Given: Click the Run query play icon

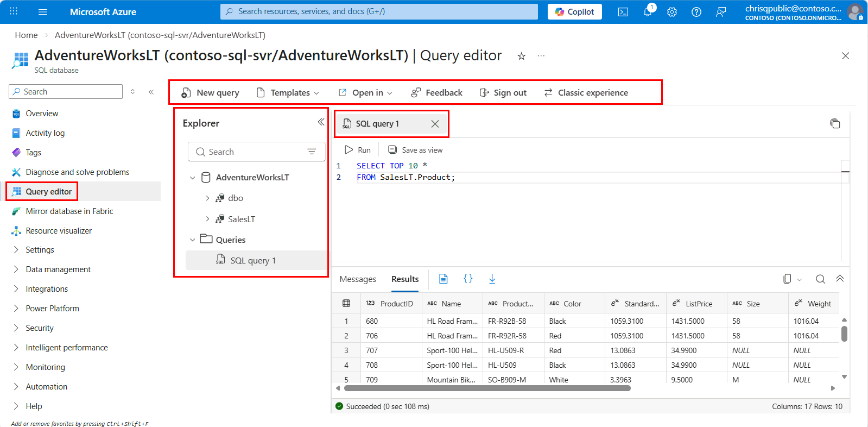Looking at the screenshot, I should point(349,150).
